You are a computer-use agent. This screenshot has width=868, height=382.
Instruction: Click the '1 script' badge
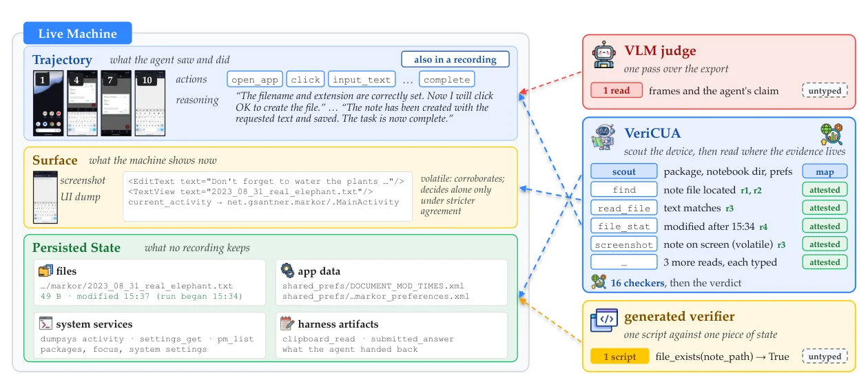[x=619, y=357]
